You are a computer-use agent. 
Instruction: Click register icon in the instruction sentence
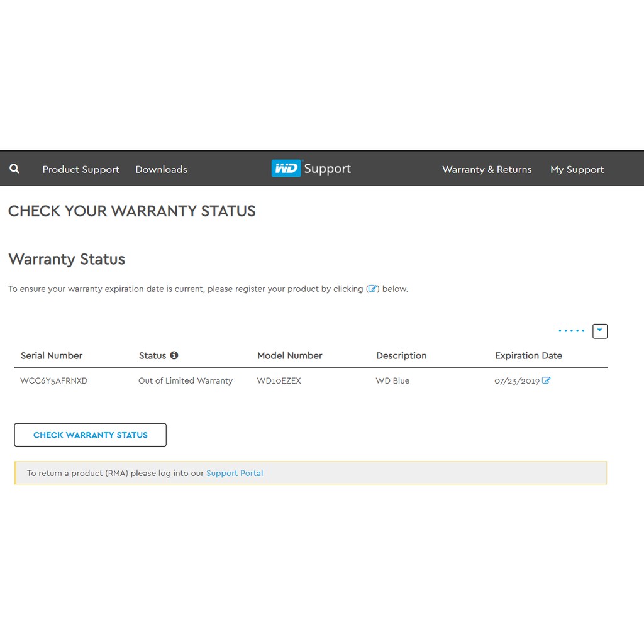(x=373, y=289)
